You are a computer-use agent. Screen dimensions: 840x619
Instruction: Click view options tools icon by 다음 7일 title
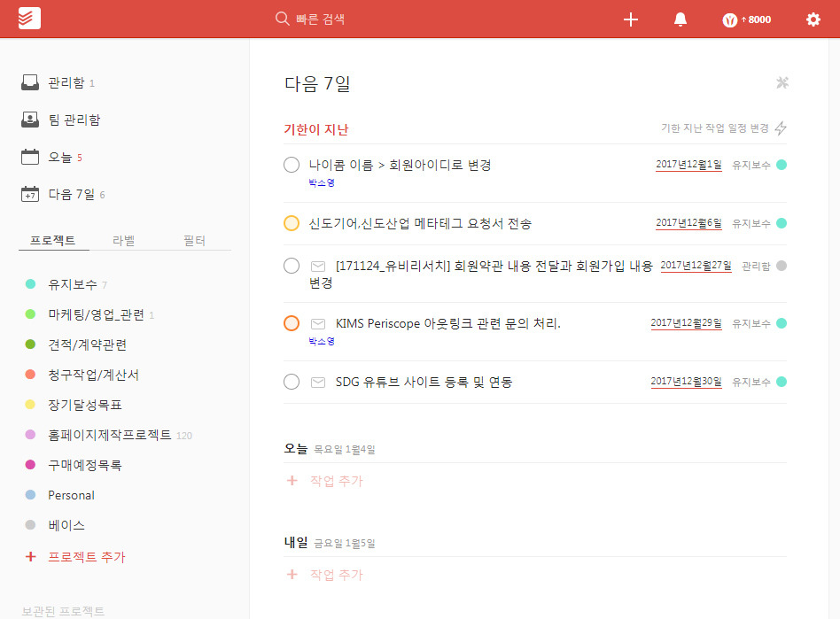[782, 82]
